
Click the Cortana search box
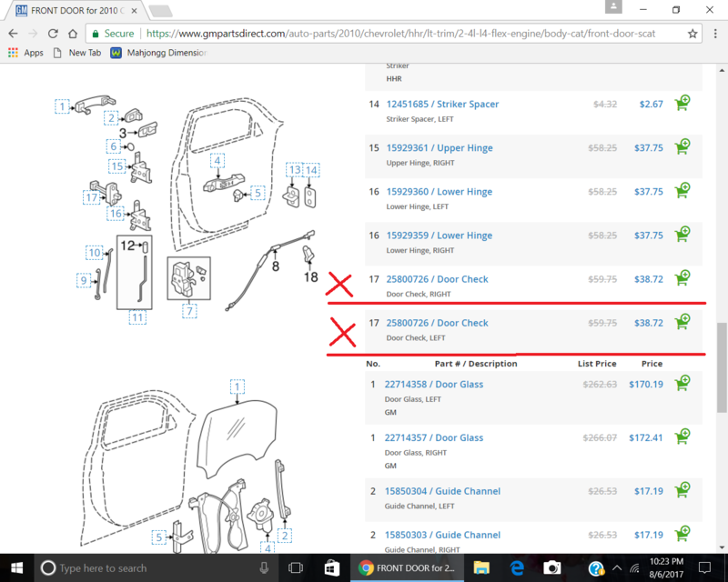[x=157, y=567]
